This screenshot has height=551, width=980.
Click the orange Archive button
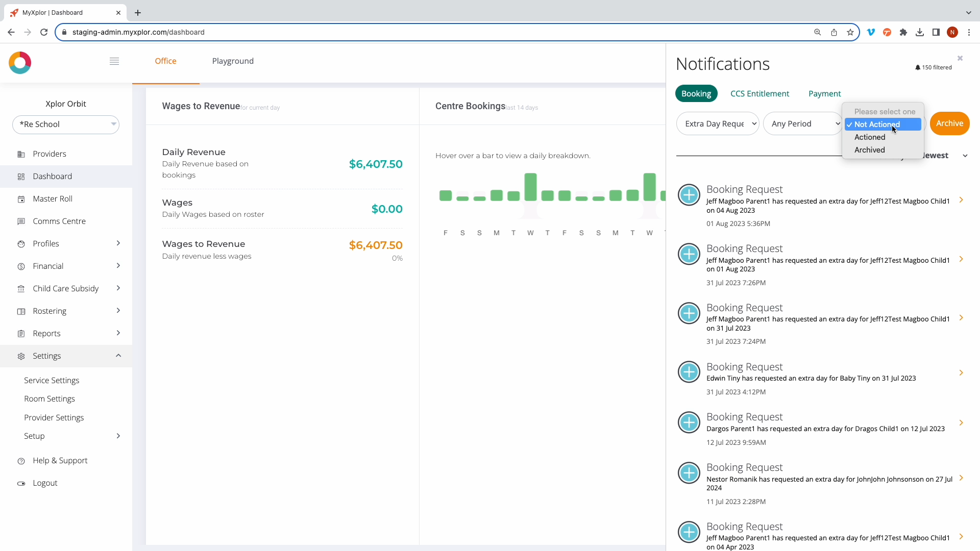pyautogui.click(x=949, y=123)
